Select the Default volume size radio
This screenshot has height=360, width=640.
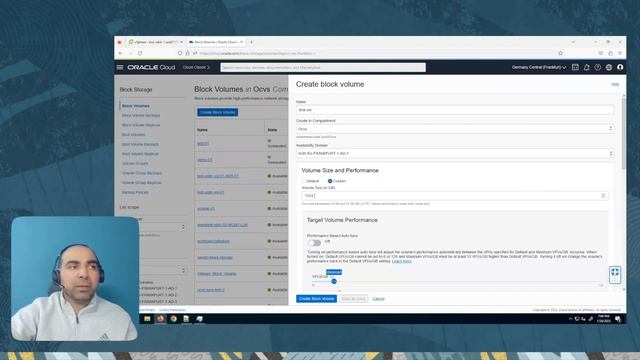304,181
